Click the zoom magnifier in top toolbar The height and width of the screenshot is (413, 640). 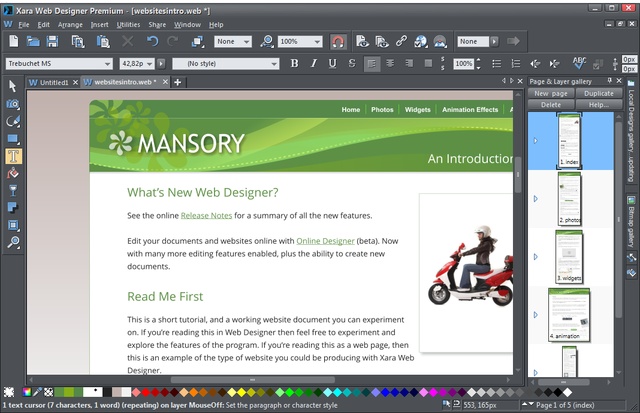(x=267, y=41)
